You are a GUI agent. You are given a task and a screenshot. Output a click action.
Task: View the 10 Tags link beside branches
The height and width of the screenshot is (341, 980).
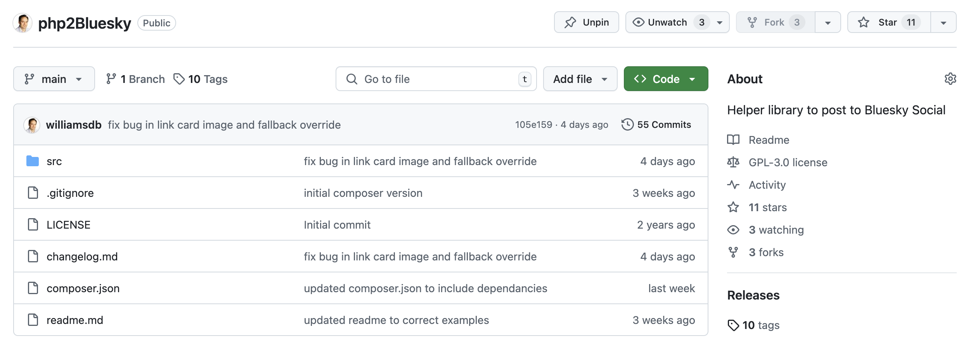200,79
